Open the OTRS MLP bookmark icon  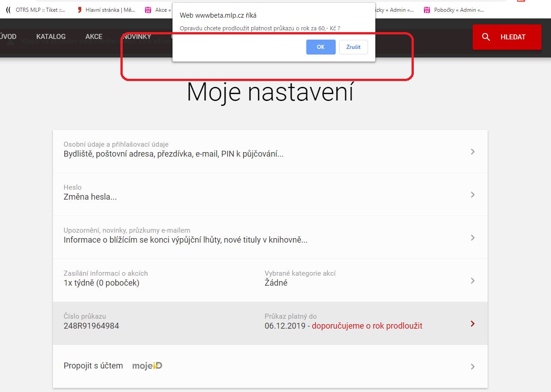tap(8, 10)
